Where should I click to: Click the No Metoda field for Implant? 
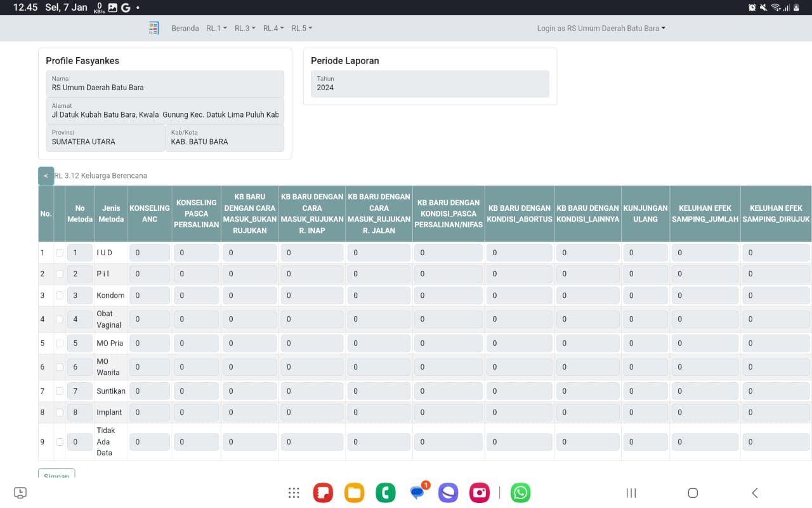[79, 412]
